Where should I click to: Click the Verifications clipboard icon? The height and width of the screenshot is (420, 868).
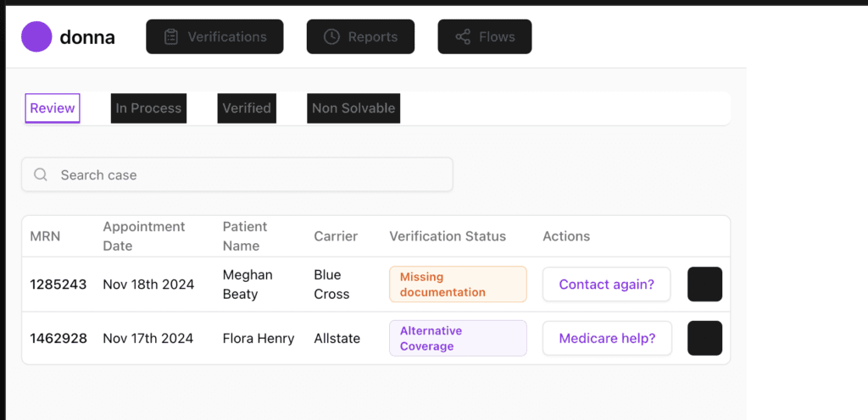tap(171, 37)
